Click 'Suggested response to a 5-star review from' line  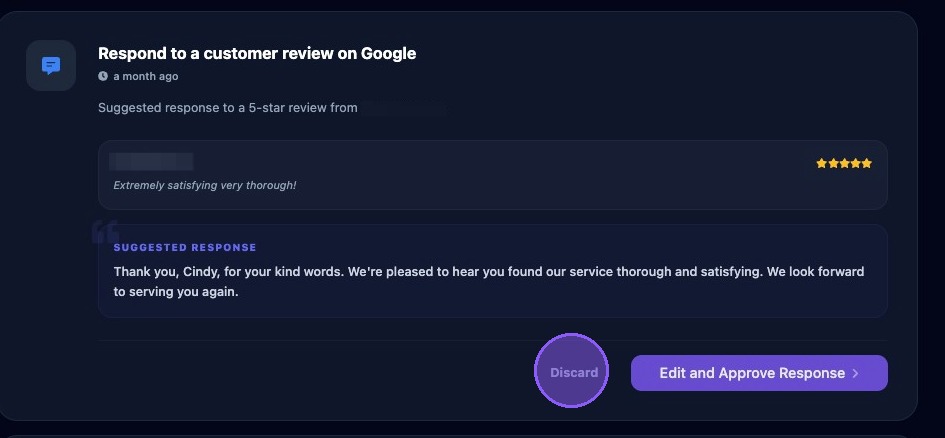click(x=228, y=108)
